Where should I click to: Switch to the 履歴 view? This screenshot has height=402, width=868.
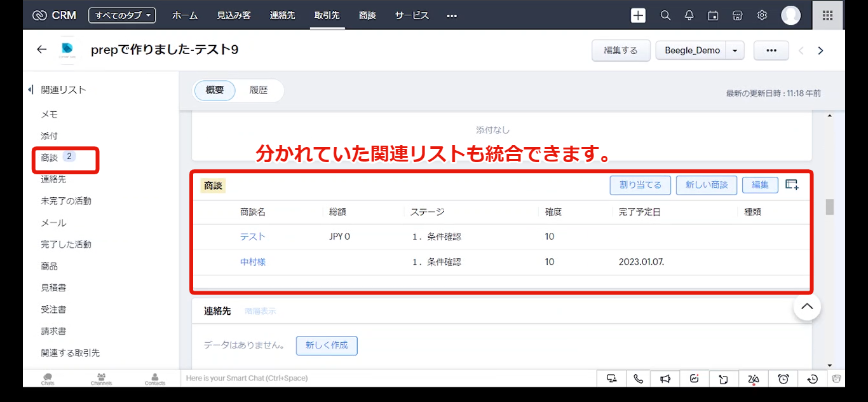click(x=259, y=90)
